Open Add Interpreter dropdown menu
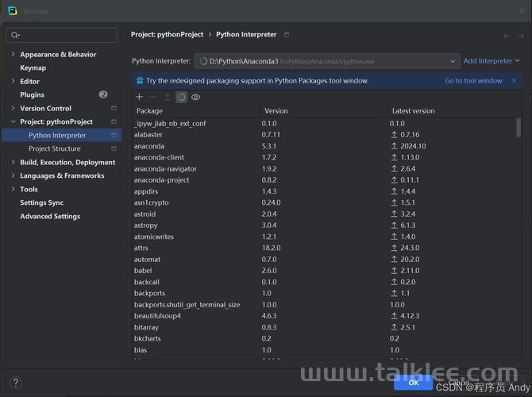 coord(492,60)
